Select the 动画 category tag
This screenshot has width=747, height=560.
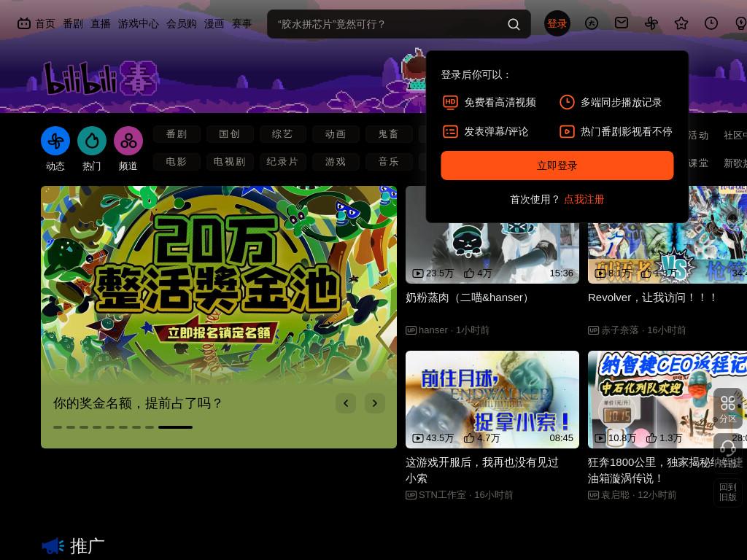tap(336, 134)
